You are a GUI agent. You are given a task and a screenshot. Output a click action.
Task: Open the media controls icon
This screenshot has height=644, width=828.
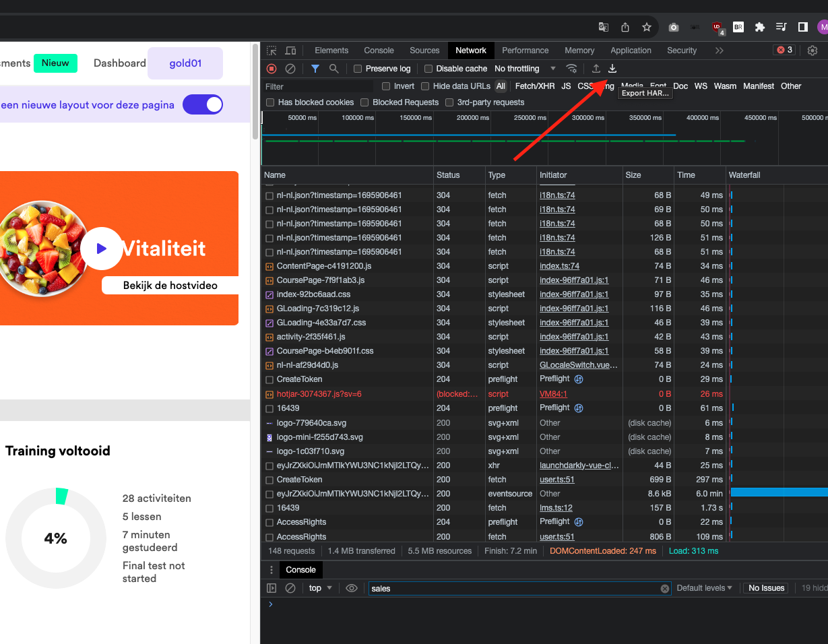tap(782, 27)
